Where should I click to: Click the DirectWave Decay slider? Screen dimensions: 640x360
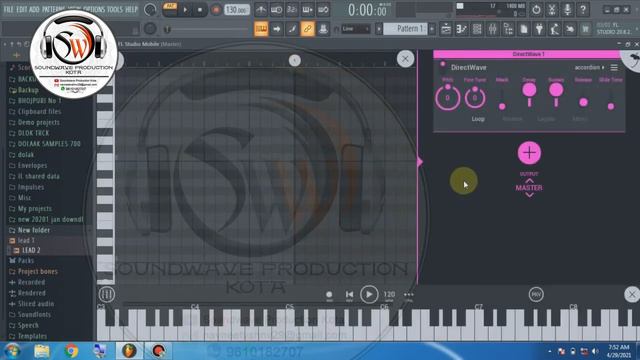529,94
